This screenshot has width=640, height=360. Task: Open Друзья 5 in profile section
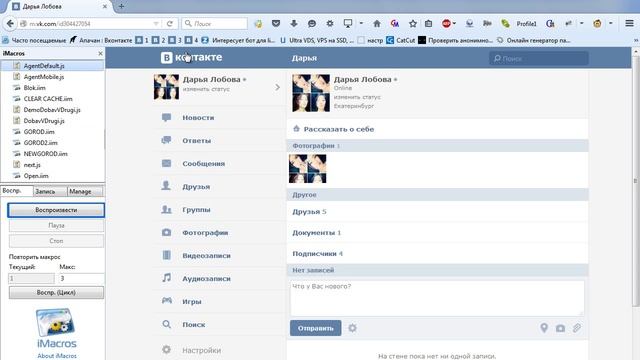click(437, 211)
